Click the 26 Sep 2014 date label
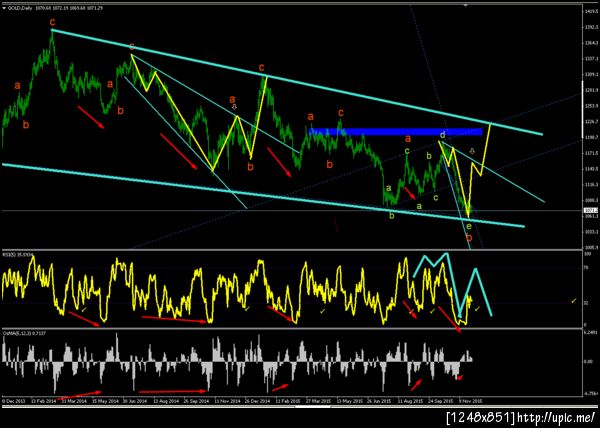The width and height of the screenshot is (600, 428). pyautogui.click(x=196, y=401)
